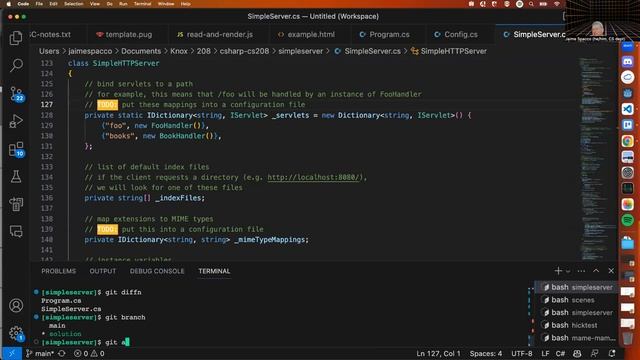Open the Manage gear icon
Screen dimensions: 640x360
pyautogui.click(x=16, y=333)
